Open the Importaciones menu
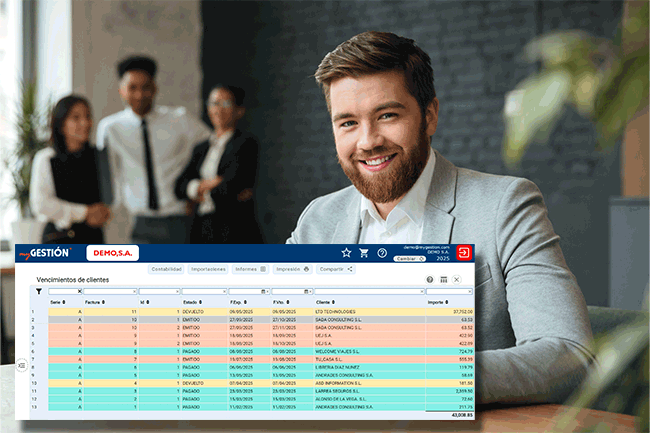Image resolution: width=650 pixels, height=433 pixels. [208, 269]
